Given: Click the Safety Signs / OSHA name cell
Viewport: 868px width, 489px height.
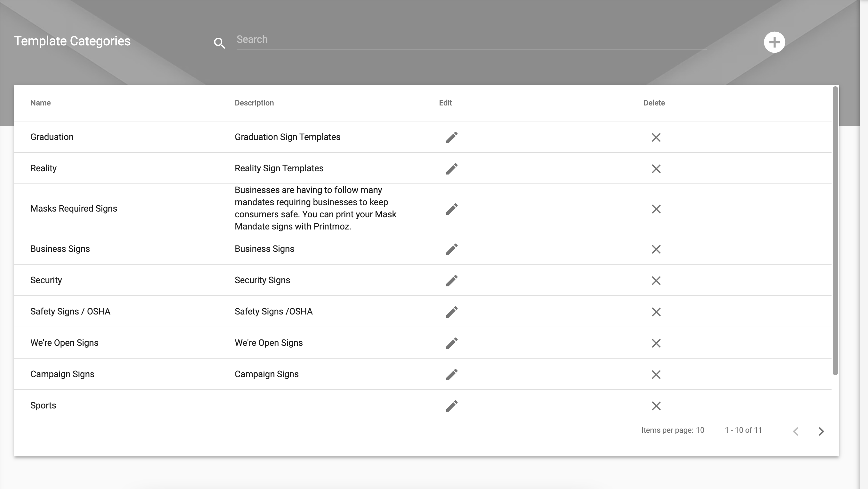Looking at the screenshot, I should (70, 312).
